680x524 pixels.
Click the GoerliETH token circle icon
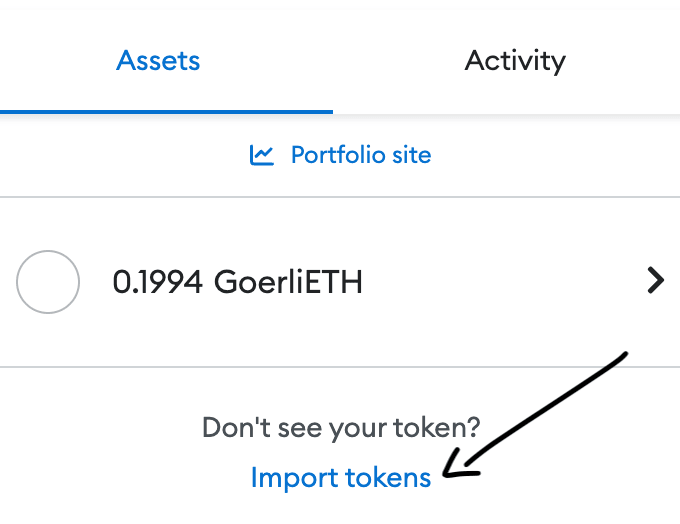pos(48,282)
